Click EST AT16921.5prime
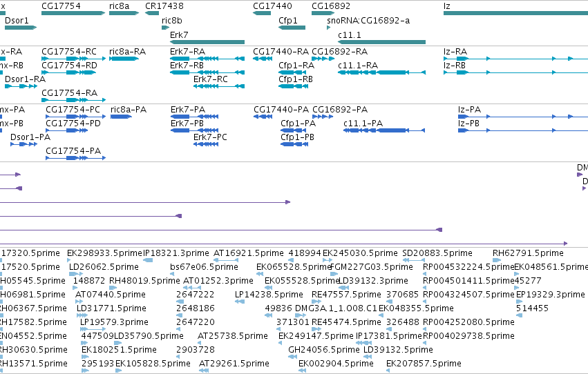The height and width of the screenshot is (374, 588). [226, 260]
